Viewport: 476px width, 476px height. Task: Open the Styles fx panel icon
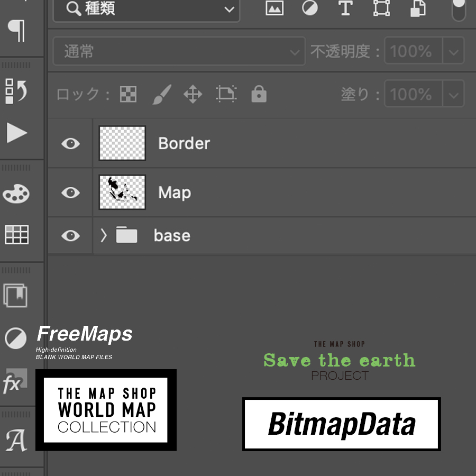coord(15,381)
